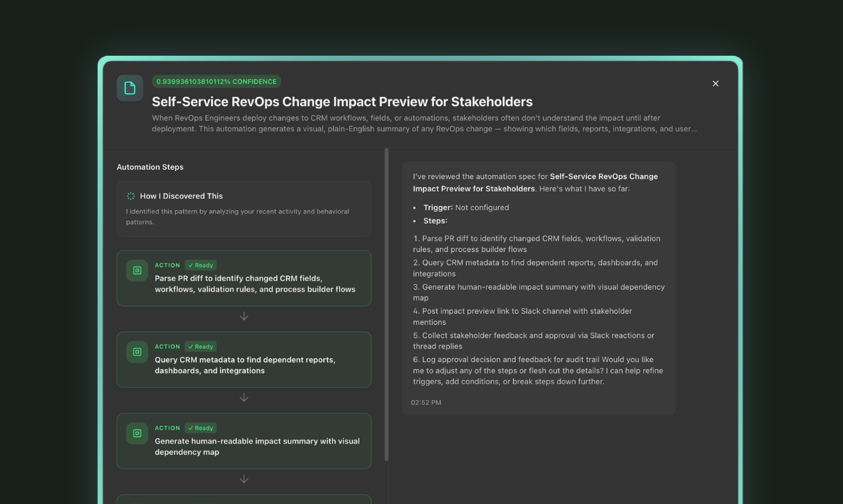The width and height of the screenshot is (843, 504).
Task: Click the 0.9399% CONFIDENCE badge
Action: tap(215, 81)
